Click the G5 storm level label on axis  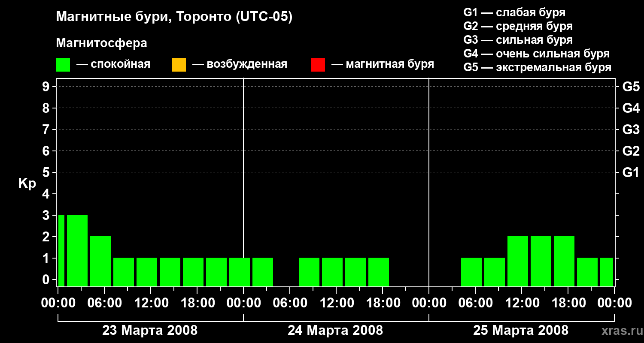coord(631,87)
